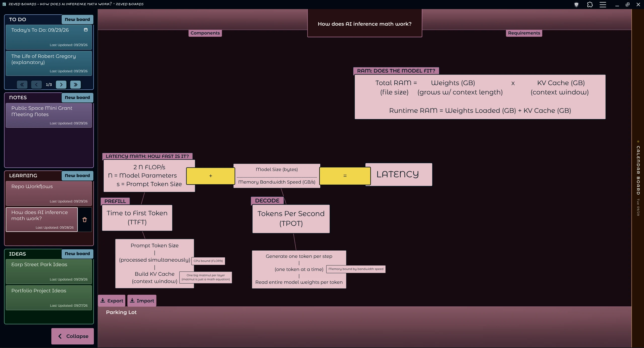644x348 pixels.
Task: Open Portfolio Project Ideas board
Action: click(49, 298)
